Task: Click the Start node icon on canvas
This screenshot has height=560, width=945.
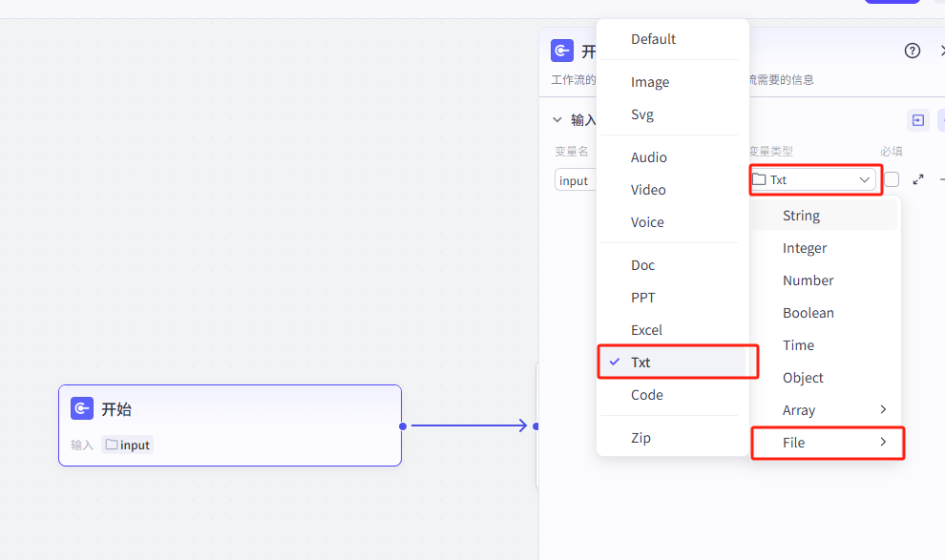Action: 82,409
